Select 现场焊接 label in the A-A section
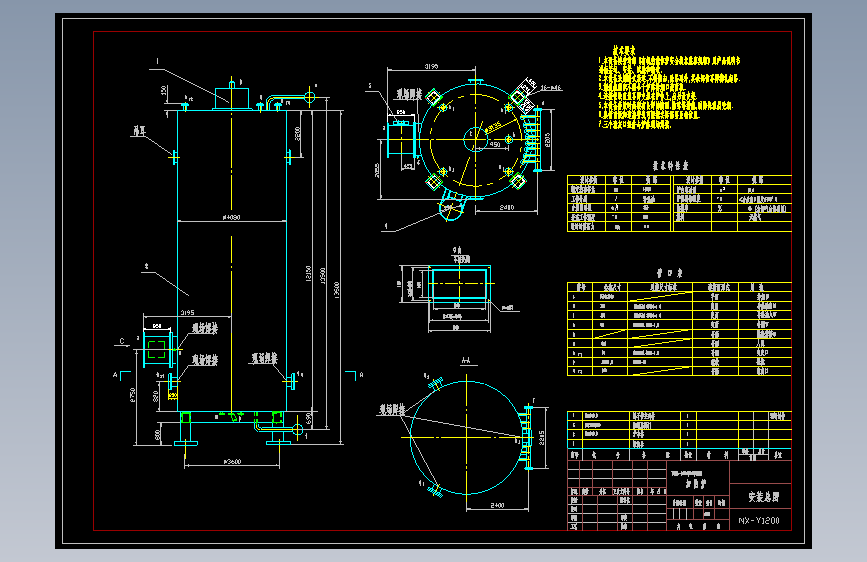This screenshot has height=562, width=867. tap(392, 410)
